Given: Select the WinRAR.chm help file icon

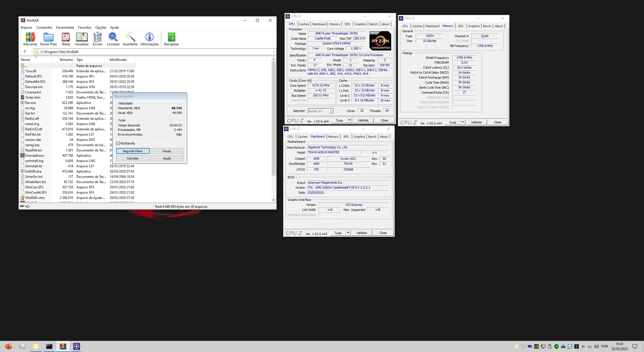Looking at the screenshot, I should (x=22, y=198).
